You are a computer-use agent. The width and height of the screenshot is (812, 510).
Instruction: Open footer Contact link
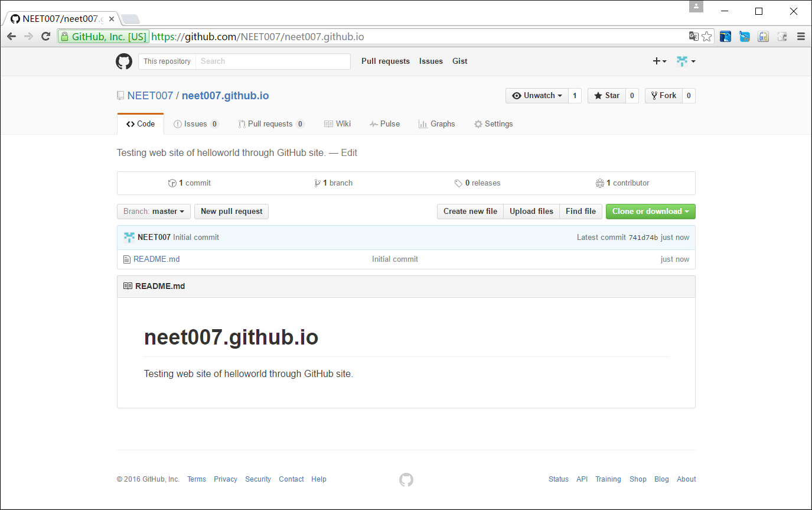(291, 479)
